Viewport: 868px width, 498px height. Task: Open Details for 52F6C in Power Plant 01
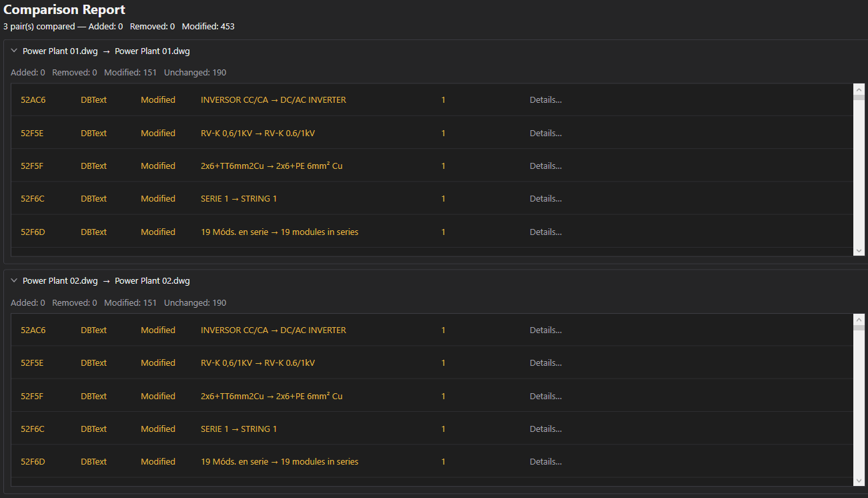[x=546, y=198]
